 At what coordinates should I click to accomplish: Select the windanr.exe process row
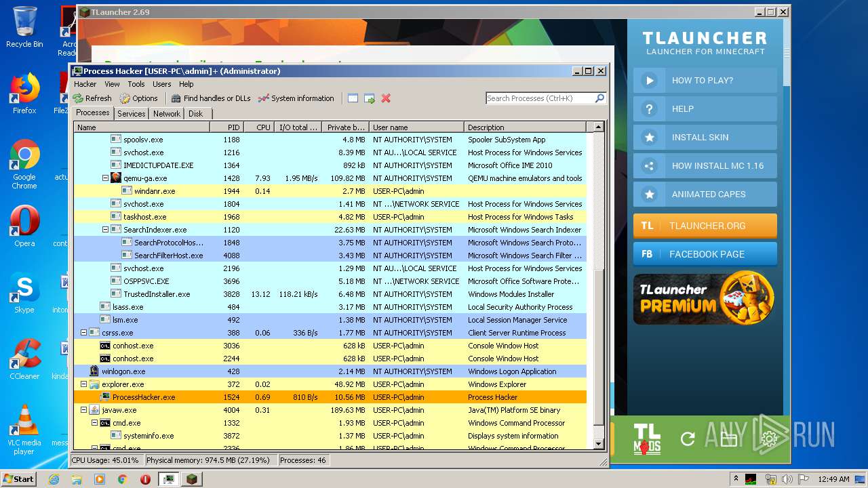[330, 191]
